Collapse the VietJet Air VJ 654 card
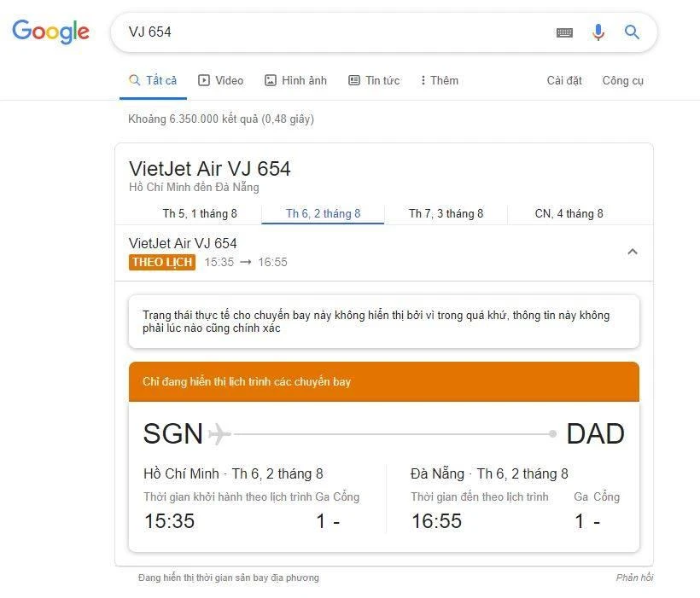 pos(632,252)
